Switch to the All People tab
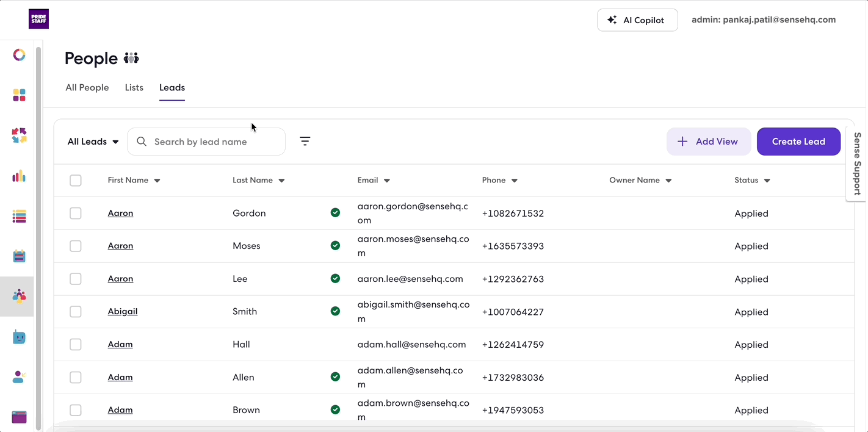 pyautogui.click(x=87, y=87)
